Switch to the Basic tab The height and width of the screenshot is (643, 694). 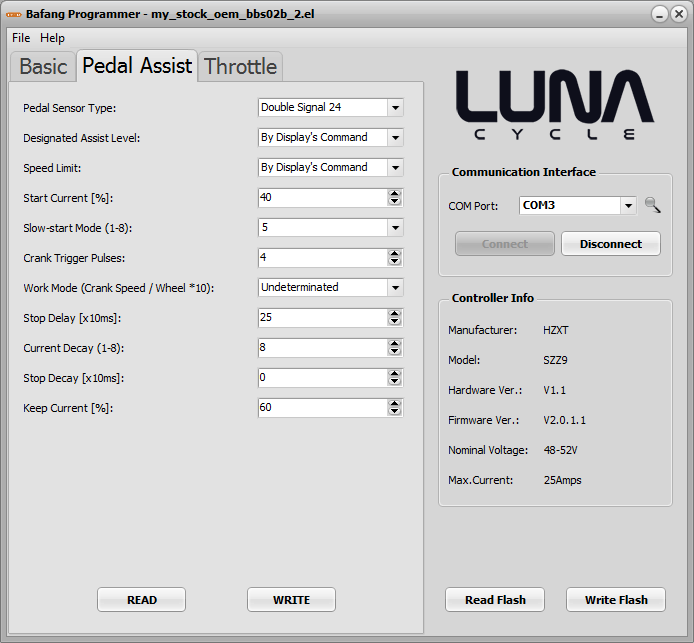point(43,67)
